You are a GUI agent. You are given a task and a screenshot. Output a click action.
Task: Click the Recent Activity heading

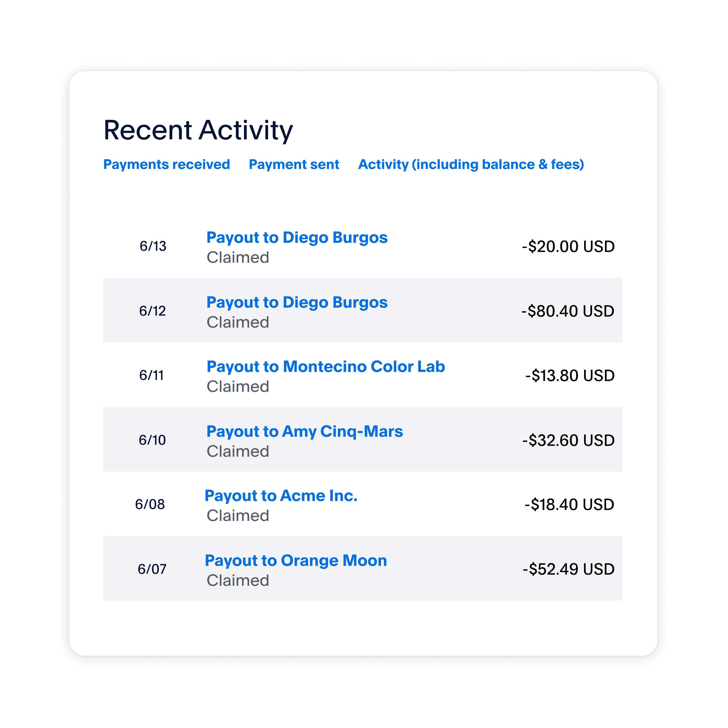pos(198,130)
